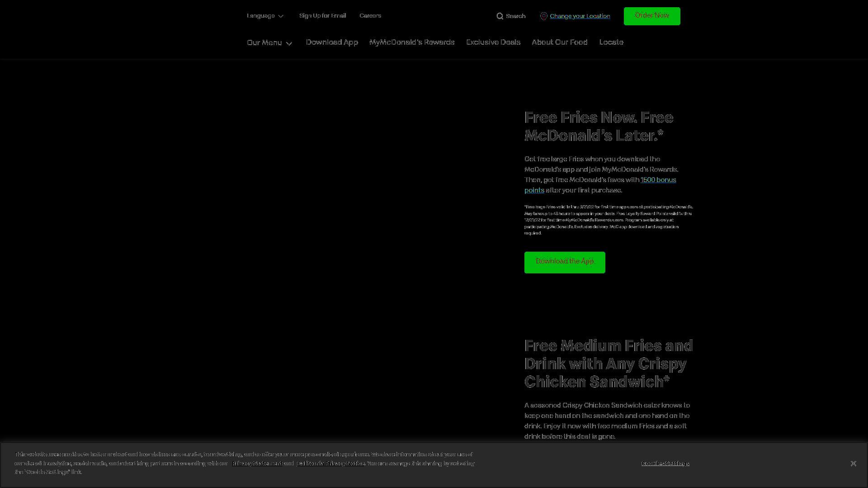
Task: Open MyMcDonald's Rewards page
Action: tap(412, 42)
